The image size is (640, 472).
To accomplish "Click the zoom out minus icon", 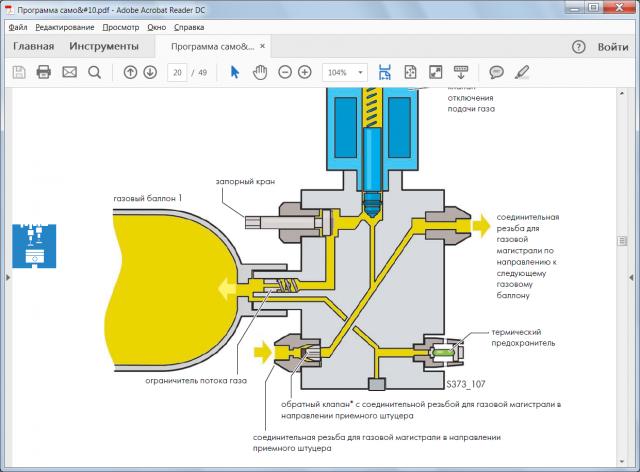I will pos(285,72).
